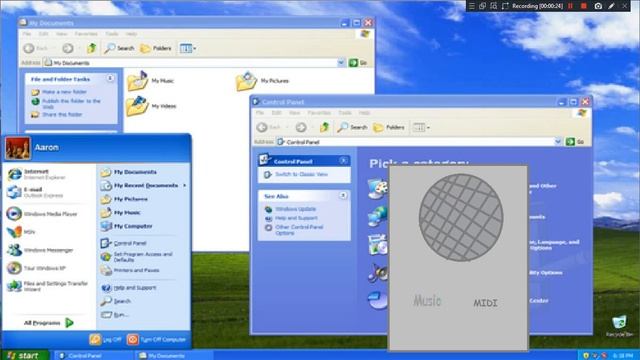The image size is (640, 360).
Task: Open Views dropdown in Control Panel toolbar
Action: coord(421,127)
